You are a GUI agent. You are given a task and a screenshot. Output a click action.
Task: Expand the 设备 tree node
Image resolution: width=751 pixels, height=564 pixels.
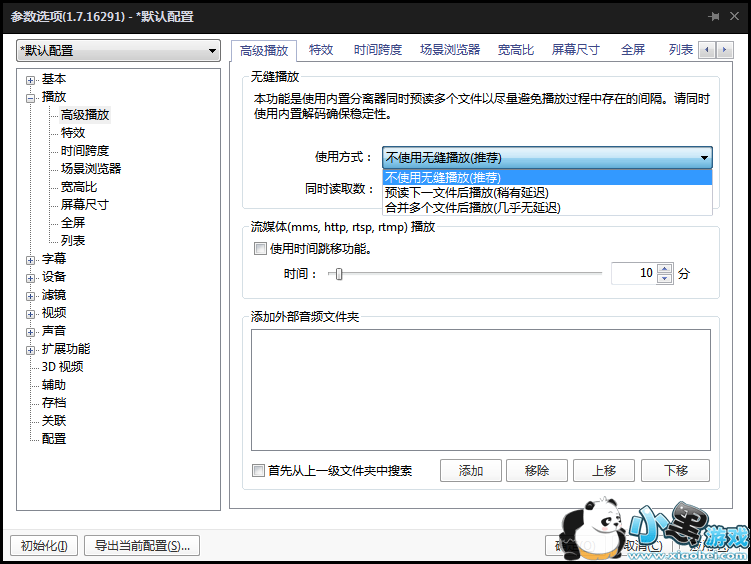pyautogui.click(x=31, y=278)
